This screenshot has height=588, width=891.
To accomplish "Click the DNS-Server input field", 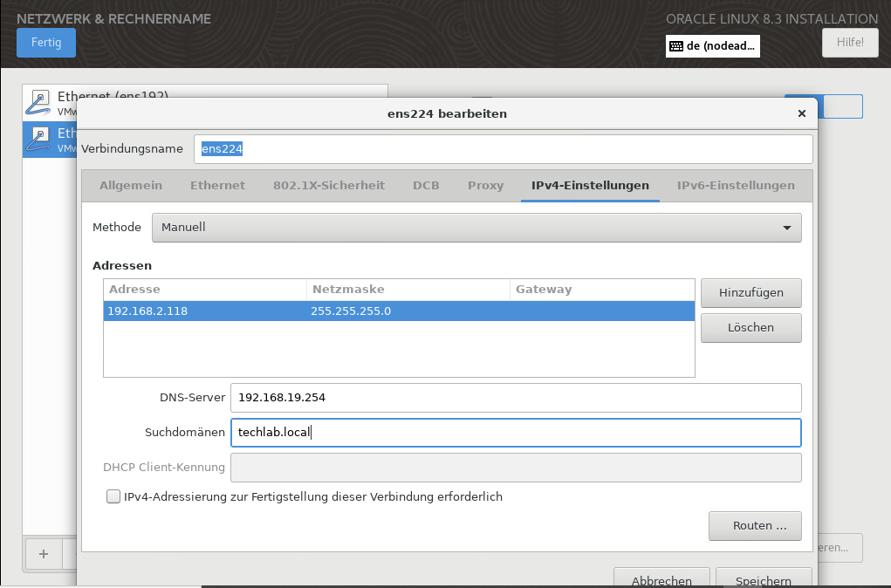I will pyautogui.click(x=515, y=398).
